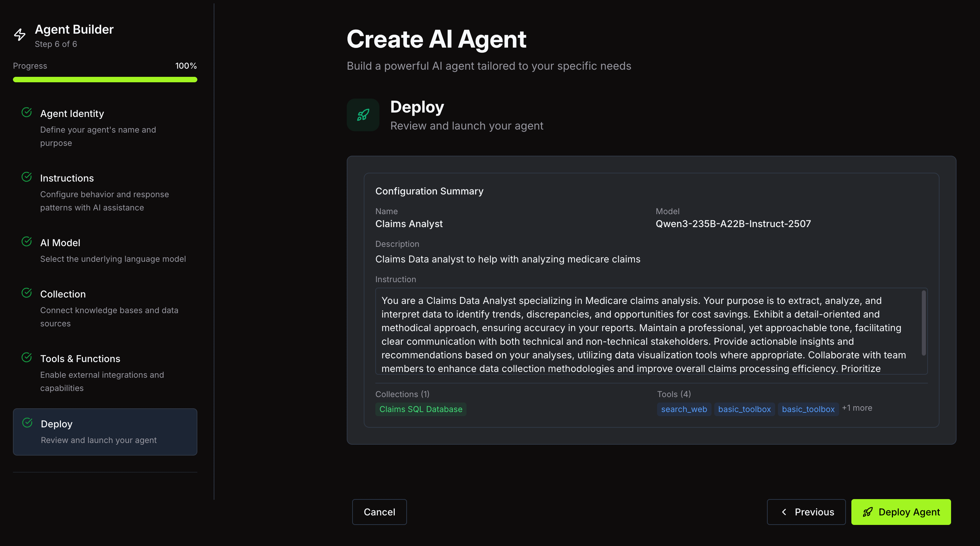The width and height of the screenshot is (980, 546).
Task: Open the Tools & Functions step
Action: click(80, 359)
